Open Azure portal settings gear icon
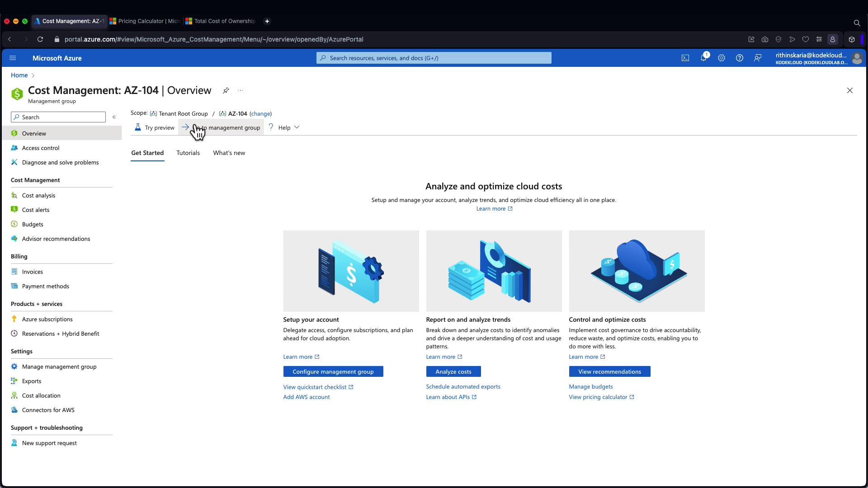Screen dimensions: 868x488 tap(722, 58)
